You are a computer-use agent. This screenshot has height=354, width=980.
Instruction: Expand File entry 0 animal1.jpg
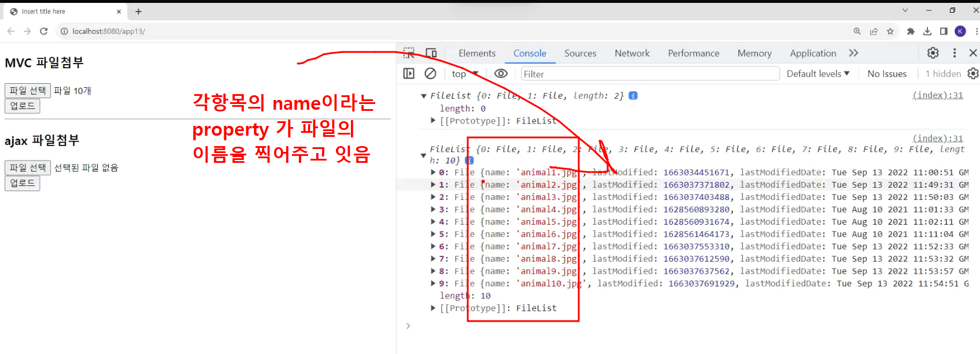[x=433, y=172]
